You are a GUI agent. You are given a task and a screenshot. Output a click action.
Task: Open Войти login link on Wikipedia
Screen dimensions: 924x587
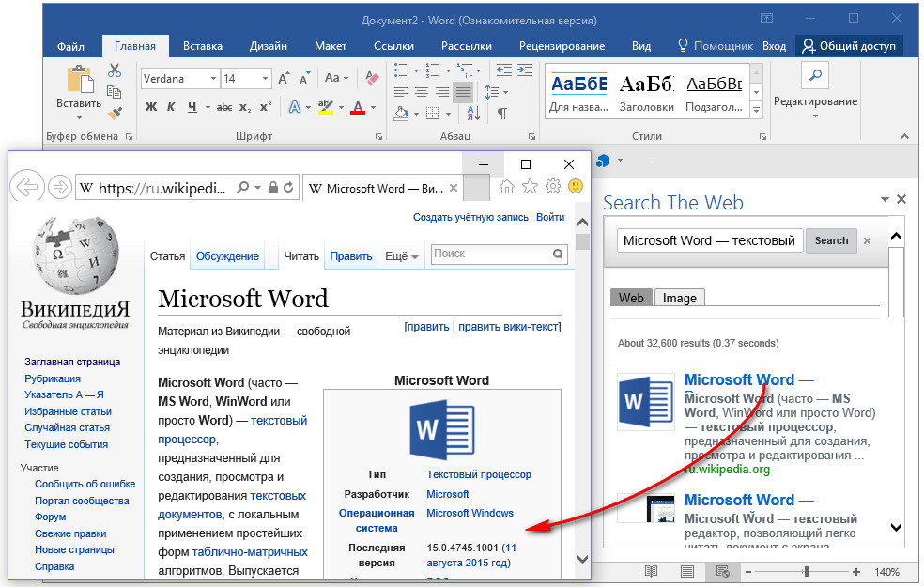[550, 217]
